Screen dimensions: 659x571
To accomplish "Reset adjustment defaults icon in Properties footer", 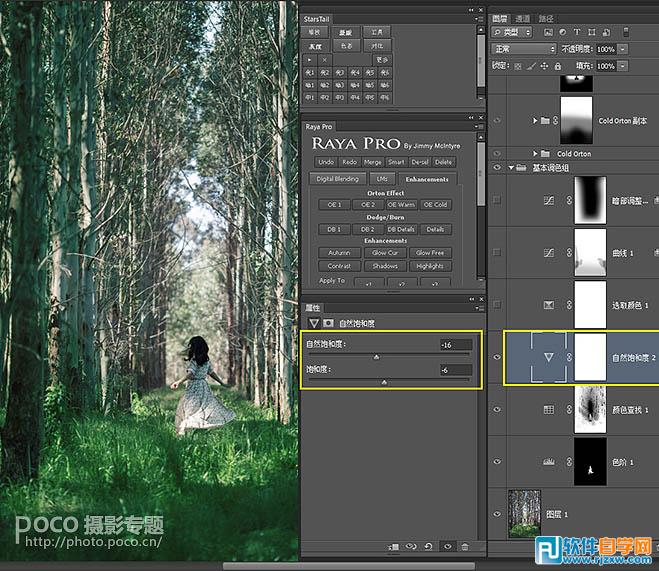I will tap(428, 547).
